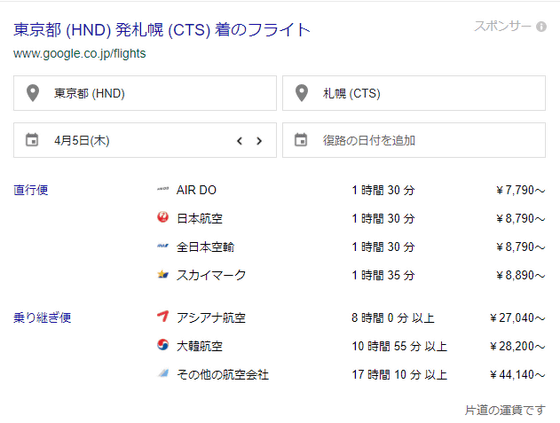Click the 日本航空 price ¥8,790〜
The width and height of the screenshot is (560, 423).
[521, 218]
